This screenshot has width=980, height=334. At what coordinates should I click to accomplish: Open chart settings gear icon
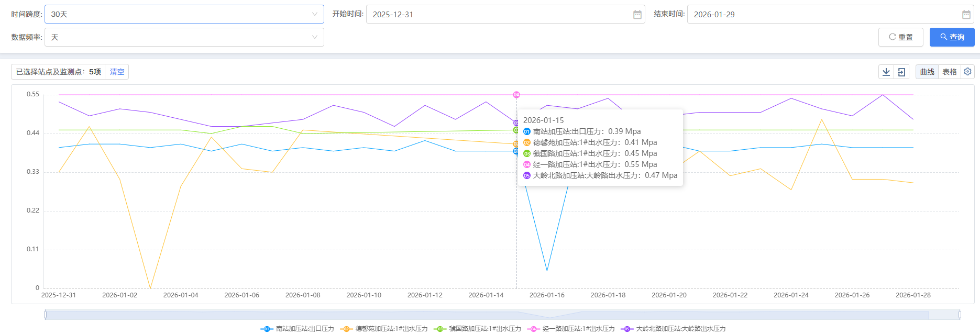tap(967, 72)
